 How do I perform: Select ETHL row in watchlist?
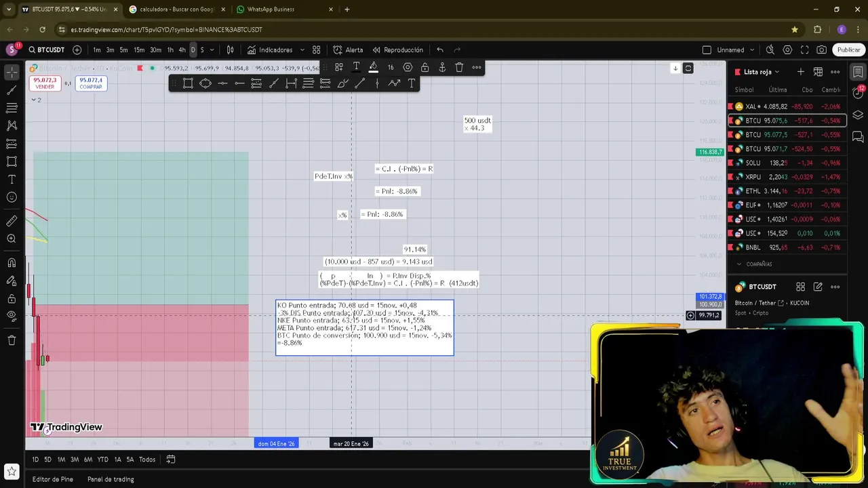(787, 191)
